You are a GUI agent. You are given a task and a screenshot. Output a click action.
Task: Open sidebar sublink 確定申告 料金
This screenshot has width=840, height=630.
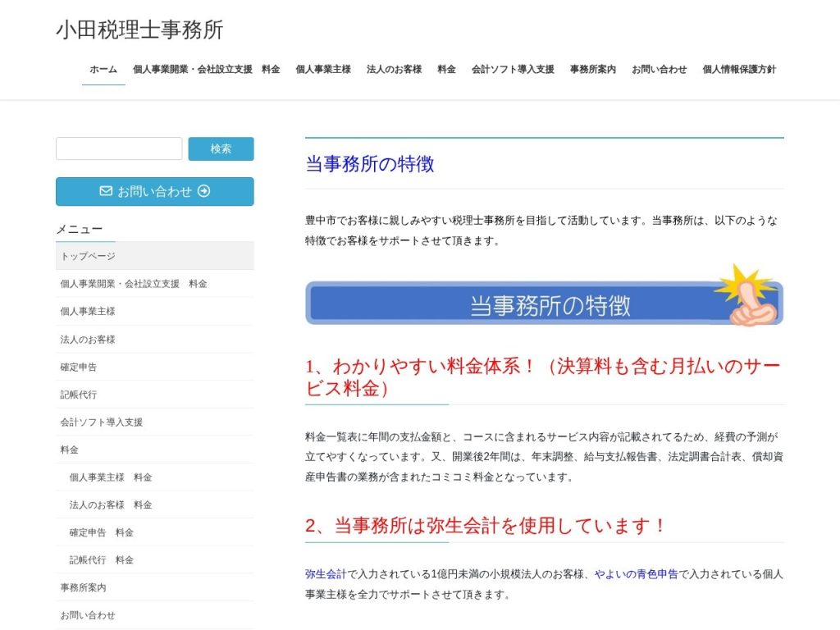tap(155, 532)
